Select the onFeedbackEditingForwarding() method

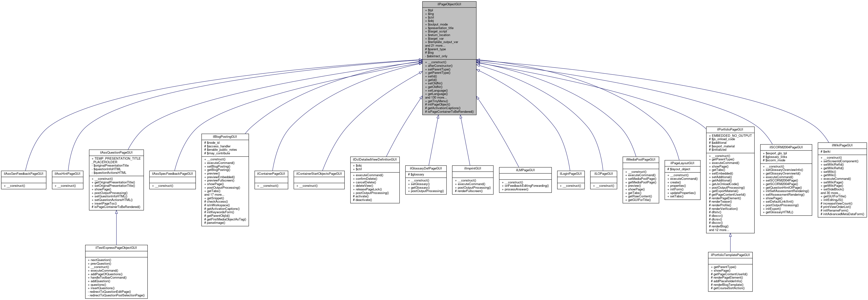(525, 186)
